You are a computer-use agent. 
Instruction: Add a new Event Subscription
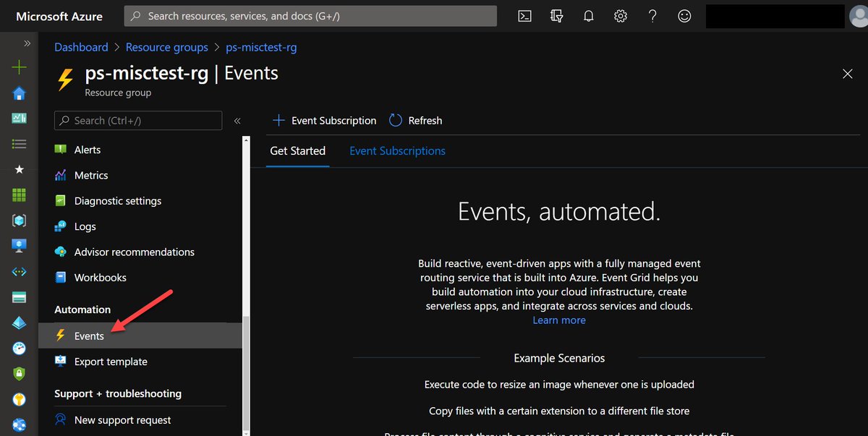click(x=324, y=121)
